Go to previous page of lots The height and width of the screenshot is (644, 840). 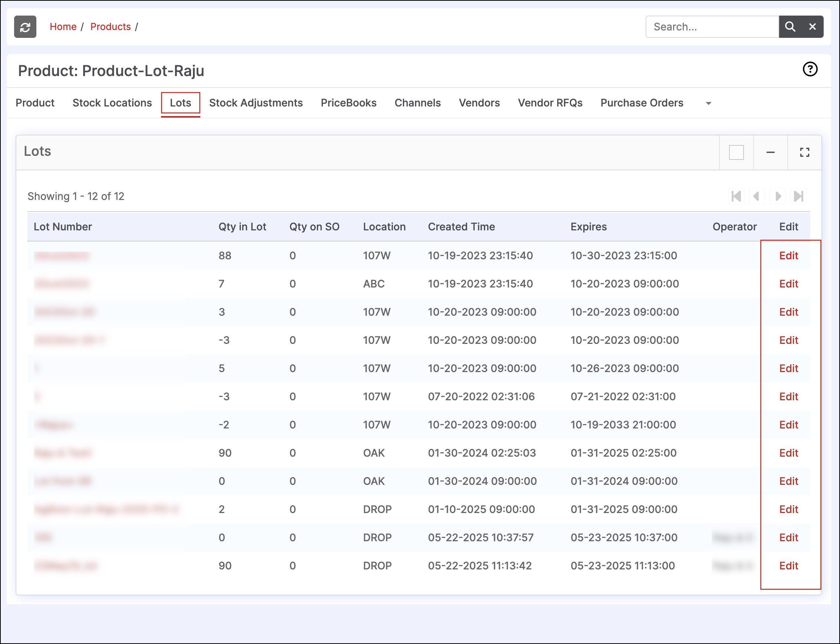pyautogui.click(x=757, y=196)
